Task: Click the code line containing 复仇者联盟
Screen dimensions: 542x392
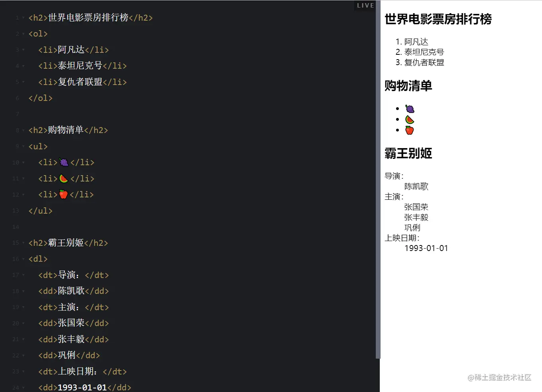Action: [82, 82]
